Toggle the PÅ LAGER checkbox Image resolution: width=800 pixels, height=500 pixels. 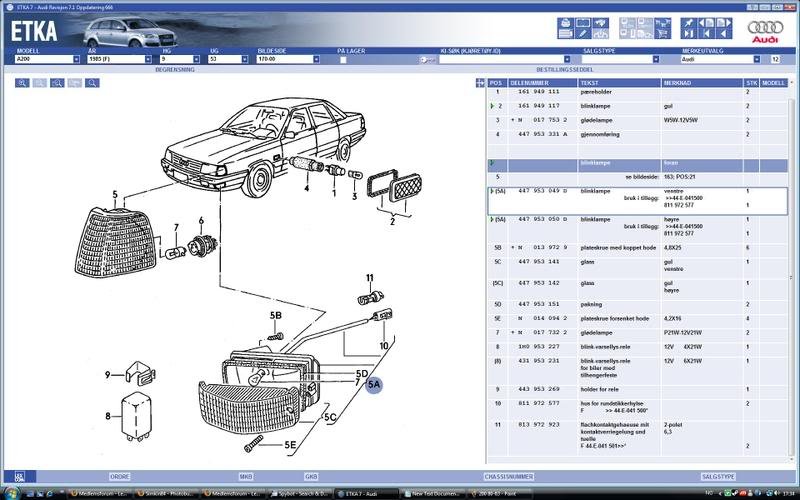click(x=342, y=59)
